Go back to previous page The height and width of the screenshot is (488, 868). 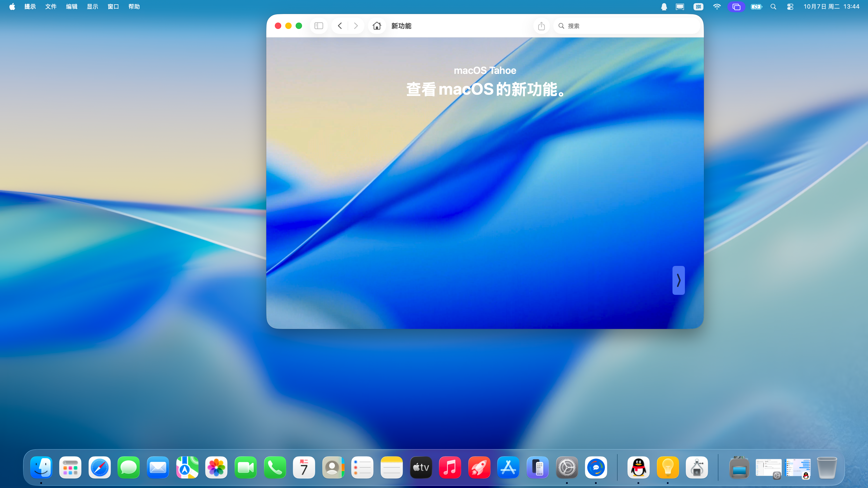(340, 26)
